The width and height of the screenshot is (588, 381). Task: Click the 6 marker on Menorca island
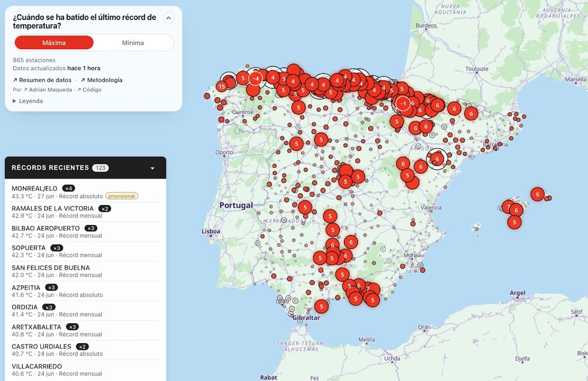coord(537,195)
